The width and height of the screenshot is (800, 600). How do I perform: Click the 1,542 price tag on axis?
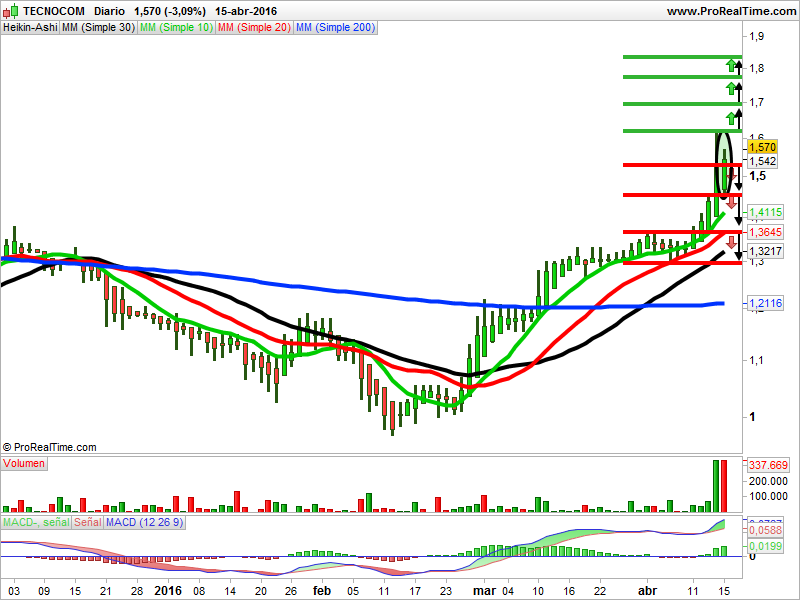click(x=763, y=161)
